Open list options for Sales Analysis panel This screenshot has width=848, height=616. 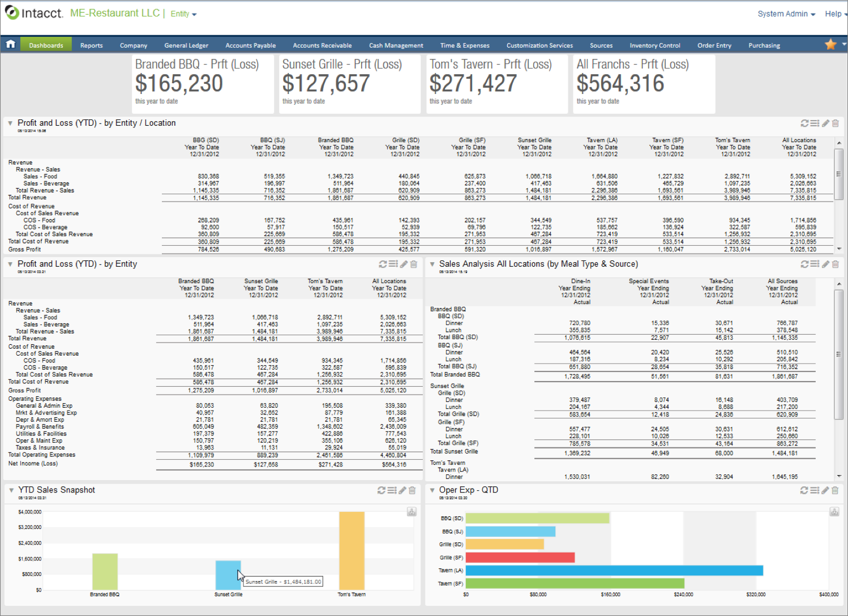[815, 264]
